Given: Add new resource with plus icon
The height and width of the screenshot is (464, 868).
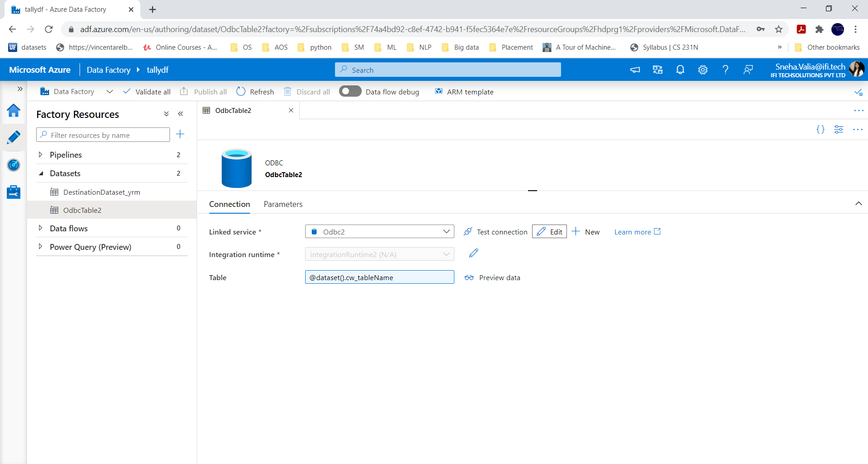Looking at the screenshot, I should tap(180, 134).
